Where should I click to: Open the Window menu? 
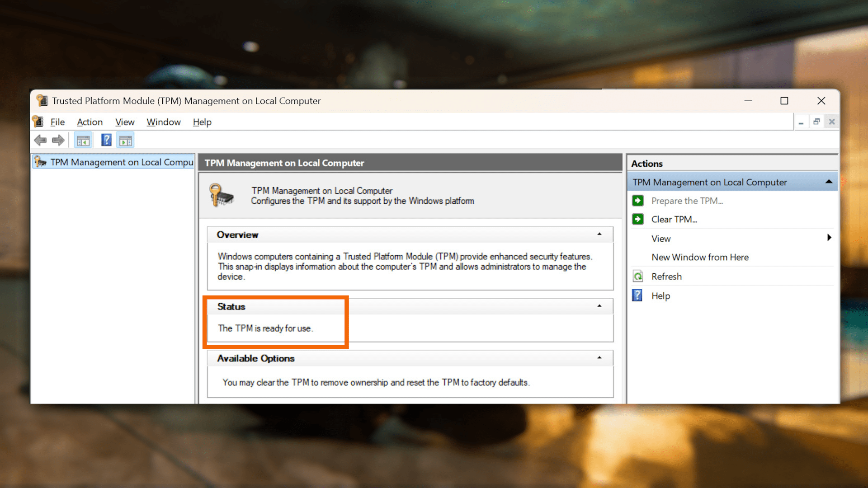tap(163, 122)
